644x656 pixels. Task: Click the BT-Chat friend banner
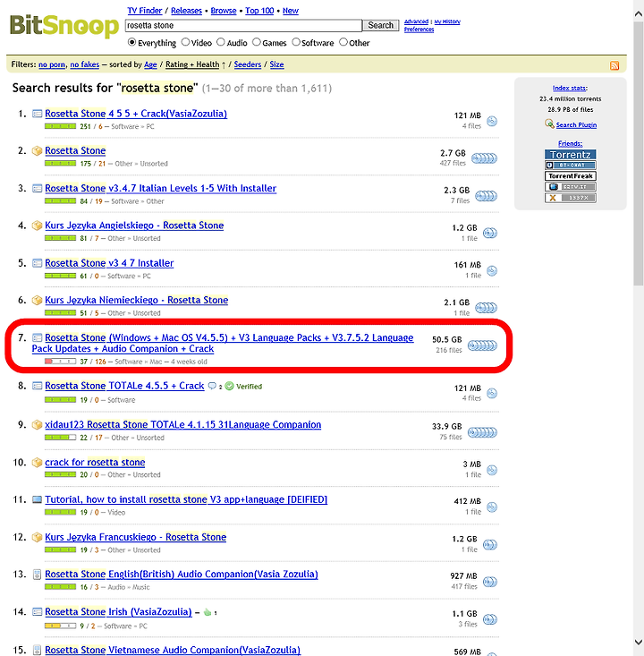tap(571, 165)
